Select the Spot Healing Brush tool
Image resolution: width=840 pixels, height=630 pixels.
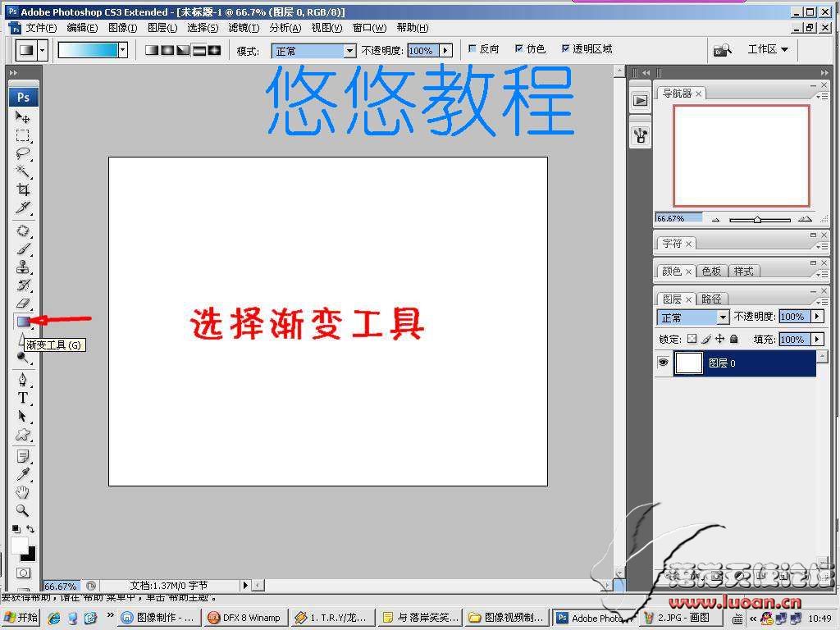tap(22, 231)
